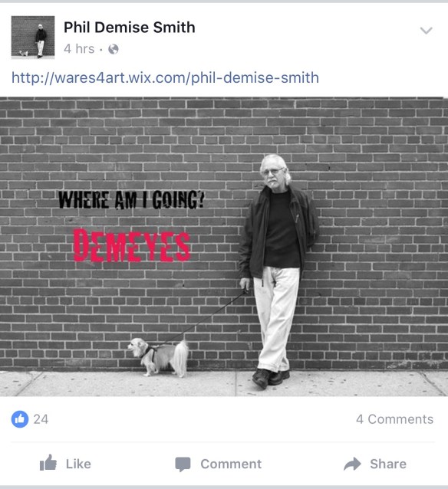The height and width of the screenshot is (489, 448).
Task: View the 24 reactions count
Action: point(41,419)
